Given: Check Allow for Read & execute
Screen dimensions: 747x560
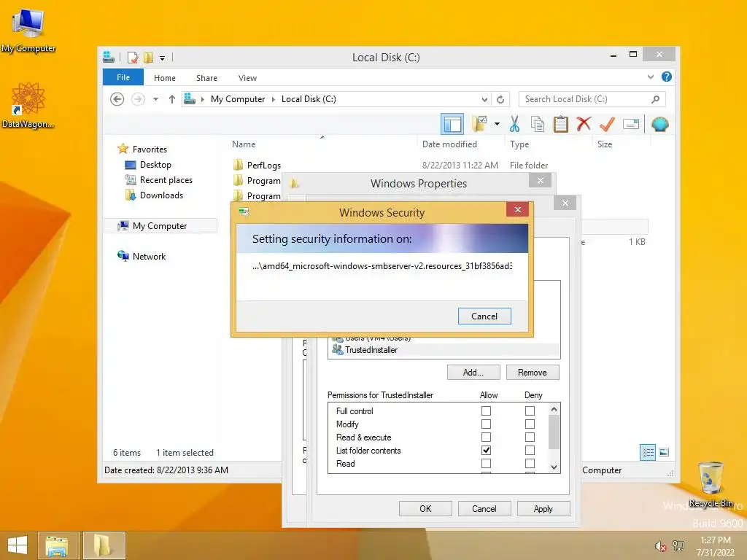Looking at the screenshot, I should (x=486, y=437).
